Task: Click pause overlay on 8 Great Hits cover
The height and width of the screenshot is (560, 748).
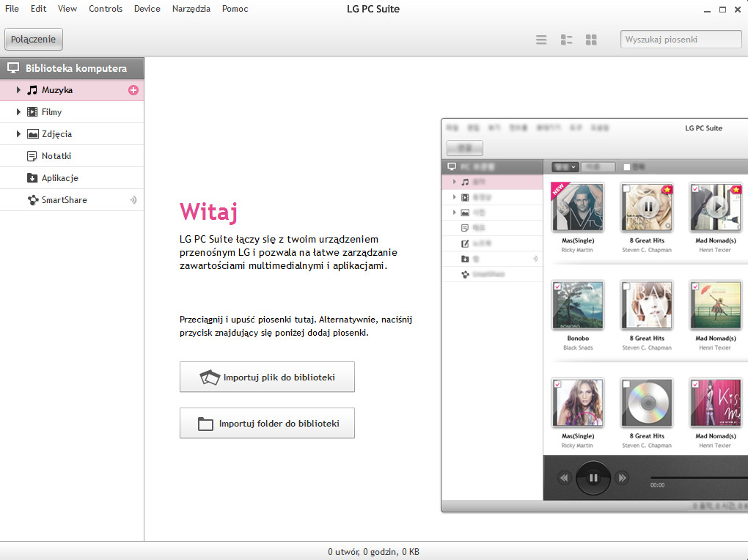Action: click(x=648, y=207)
